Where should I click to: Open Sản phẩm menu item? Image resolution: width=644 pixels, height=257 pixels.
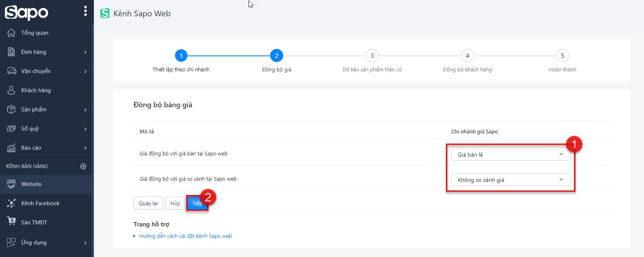pyautogui.click(x=46, y=109)
